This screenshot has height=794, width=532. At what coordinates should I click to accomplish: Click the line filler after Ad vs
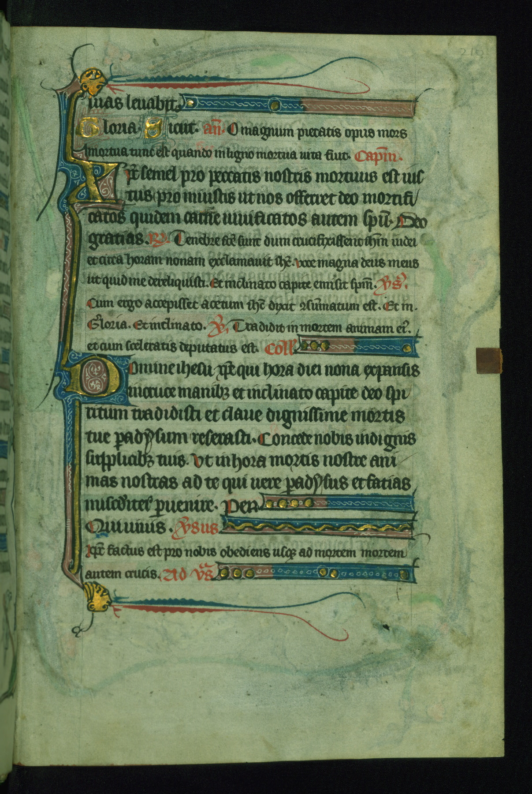pyautogui.click(x=315, y=573)
